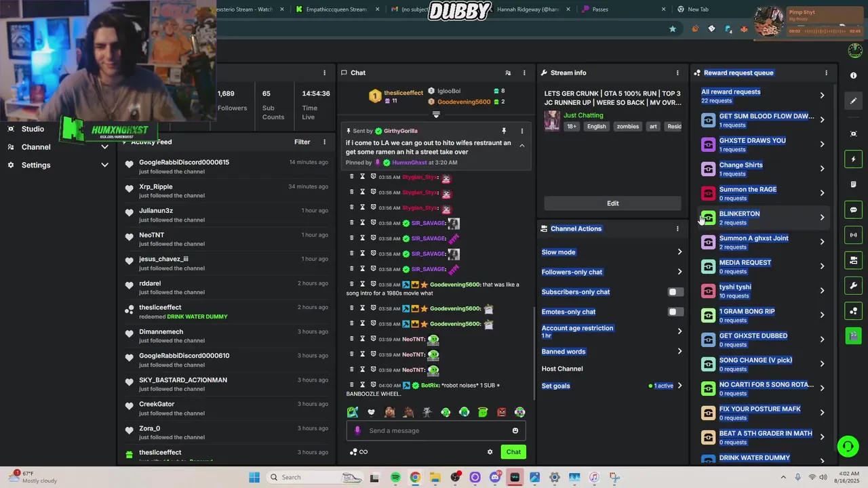Open the pinned message options menu
868x488 pixels.
click(521, 131)
